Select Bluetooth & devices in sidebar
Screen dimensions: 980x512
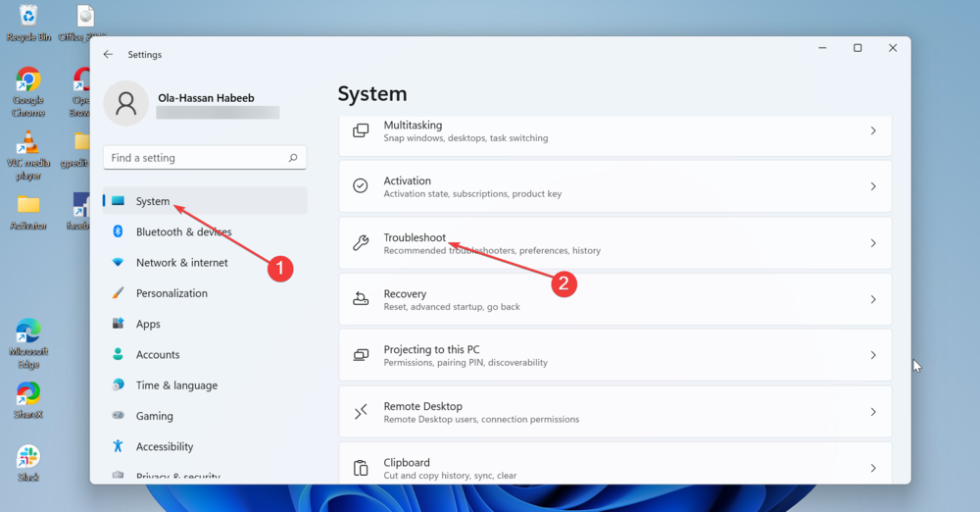205,231
